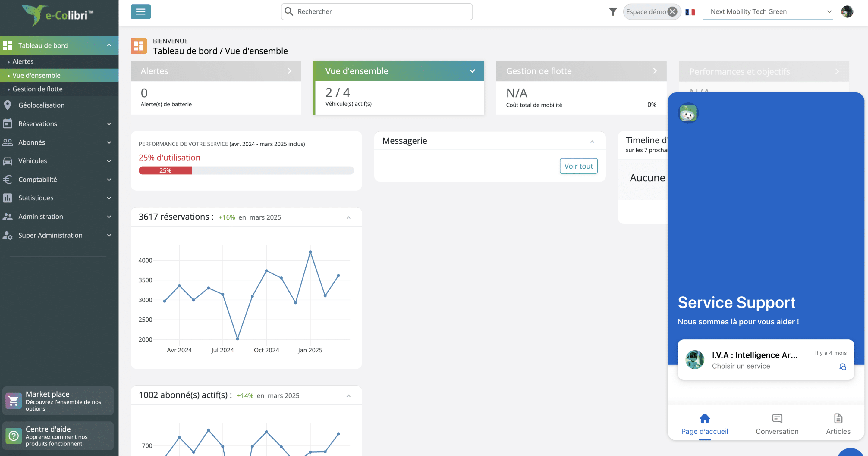868x456 pixels.
Task: Click the Statistiques chart icon
Action: pyautogui.click(x=8, y=198)
